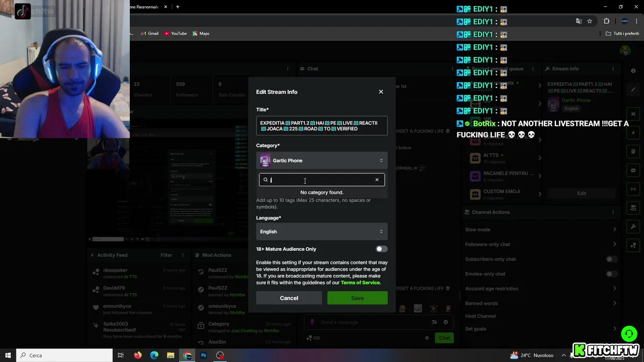This screenshot has width=644, height=362.
Task: Open the Gmail bookmark
Action: tap(150, 33)
